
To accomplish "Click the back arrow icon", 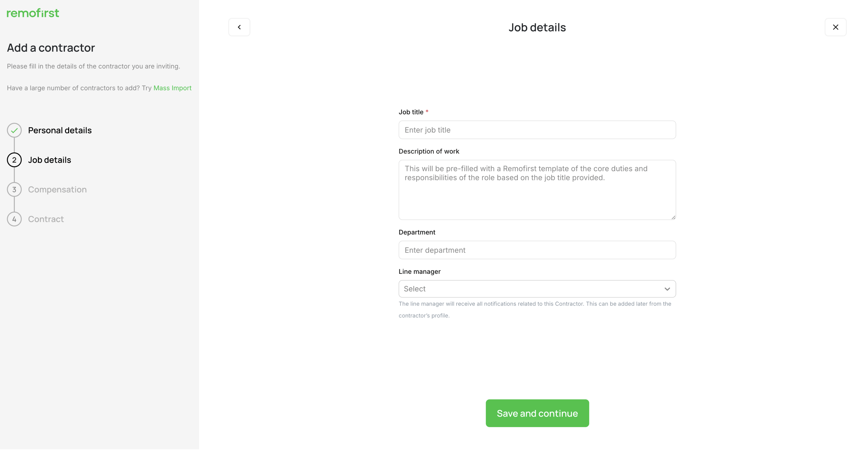I will [x=239, y=27].
